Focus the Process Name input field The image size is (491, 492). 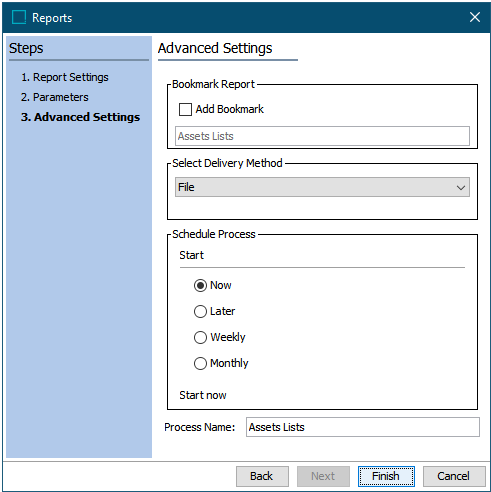tap(363, 427)
